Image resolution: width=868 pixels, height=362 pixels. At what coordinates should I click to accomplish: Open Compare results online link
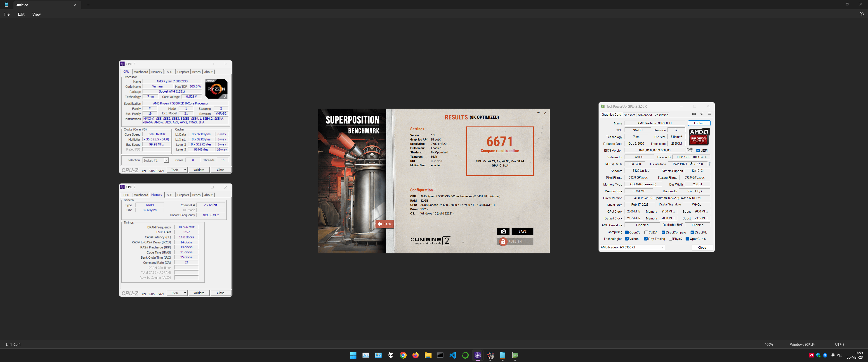tap(500, 151)
